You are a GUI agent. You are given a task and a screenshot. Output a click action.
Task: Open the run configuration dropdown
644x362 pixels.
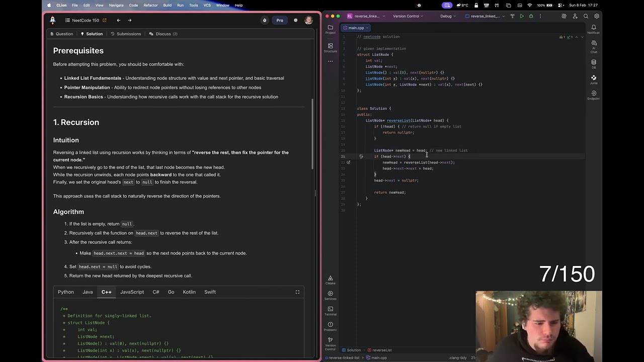tap(486, 16)
